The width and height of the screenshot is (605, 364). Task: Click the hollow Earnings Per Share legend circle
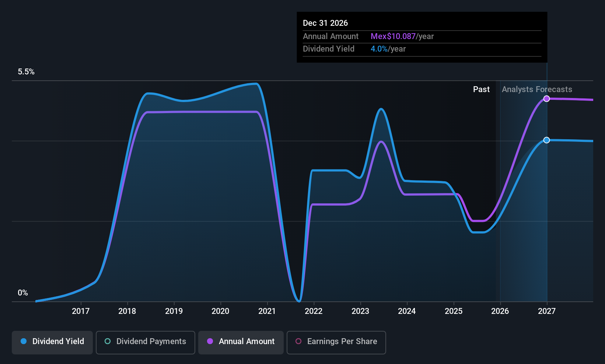coord(298,342)
